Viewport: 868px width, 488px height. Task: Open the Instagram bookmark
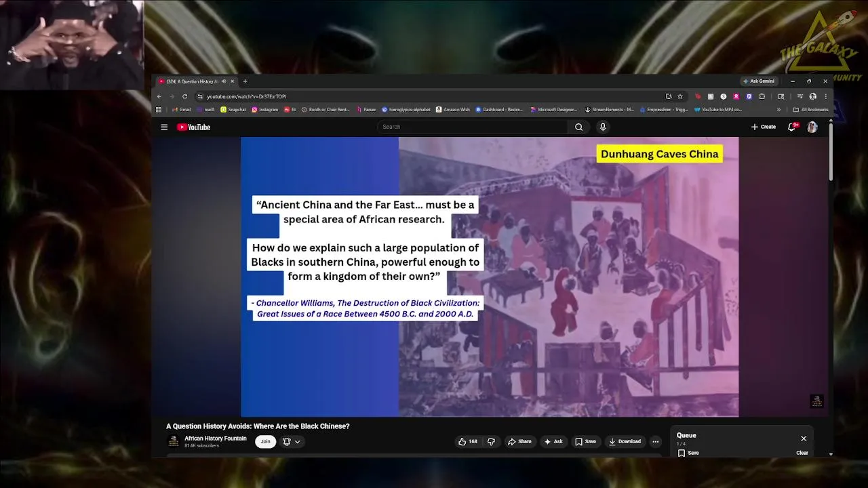click(x=265, y=109)
